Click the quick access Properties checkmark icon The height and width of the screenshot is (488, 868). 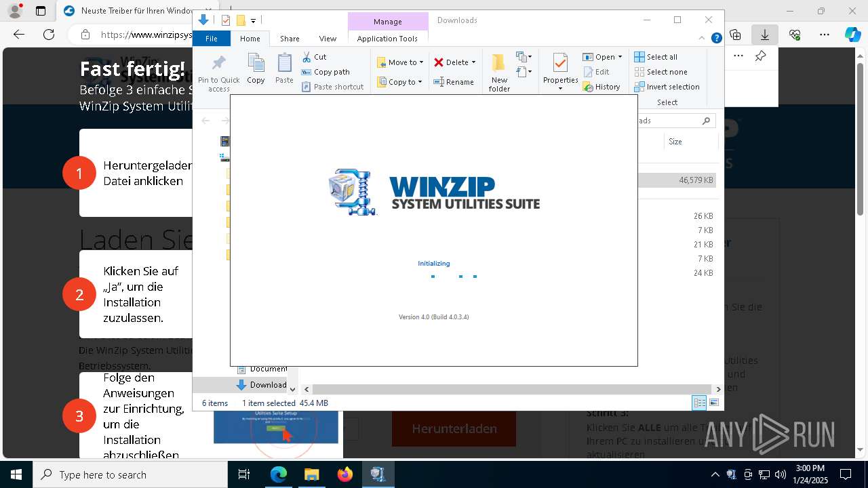[226, 20]
